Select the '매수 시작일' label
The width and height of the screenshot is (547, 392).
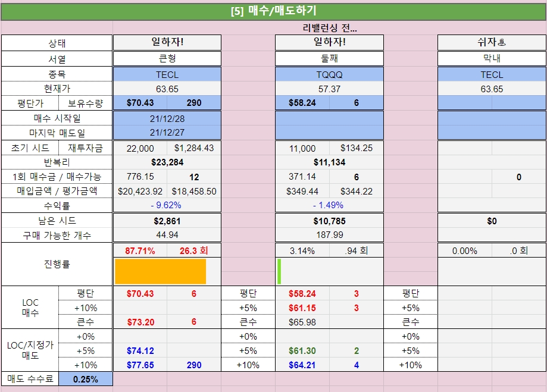click(57, 118)
